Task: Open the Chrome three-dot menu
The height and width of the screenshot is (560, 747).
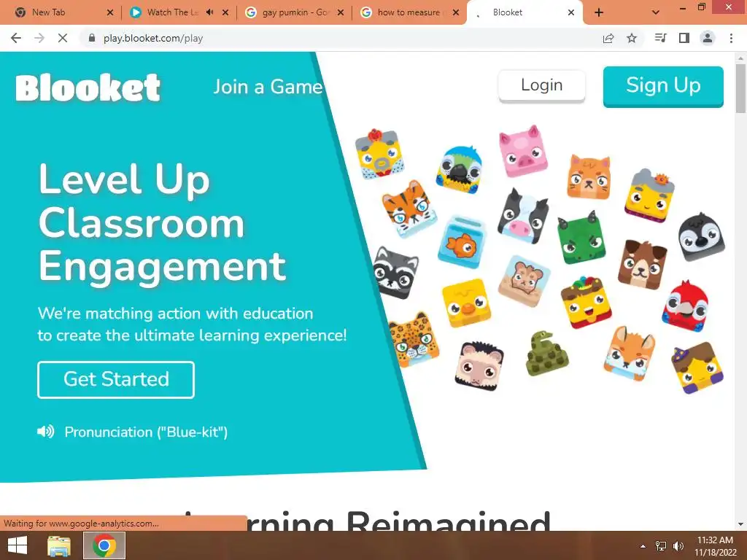Action: (731, 38)
